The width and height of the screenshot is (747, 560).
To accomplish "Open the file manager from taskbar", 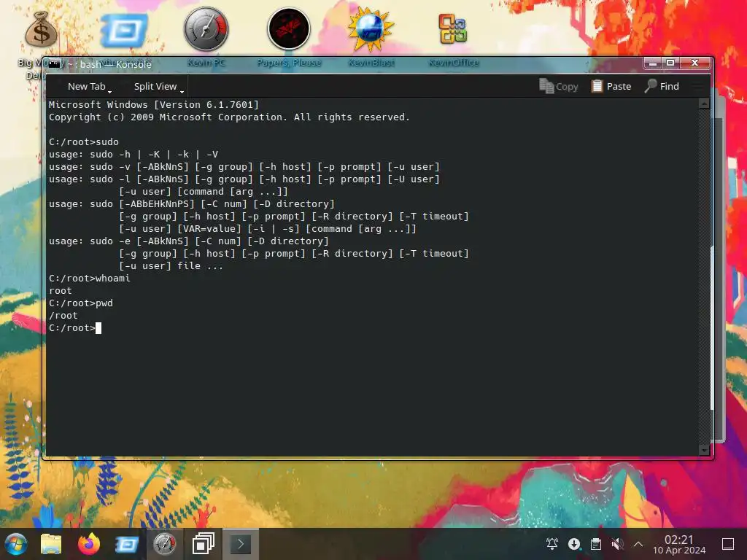I will click(x=51, y=544).
